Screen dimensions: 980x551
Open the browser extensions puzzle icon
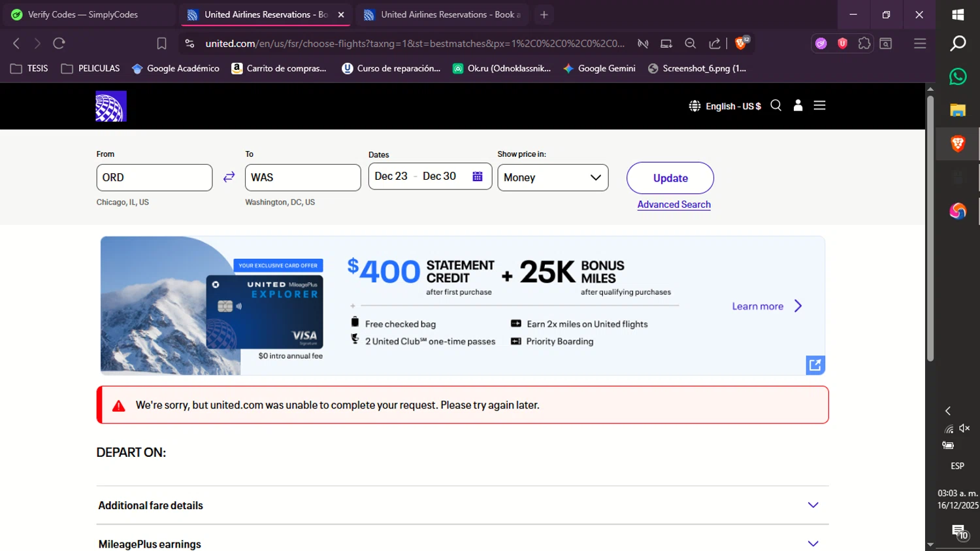pyautogui.click(x=864, y=43)
